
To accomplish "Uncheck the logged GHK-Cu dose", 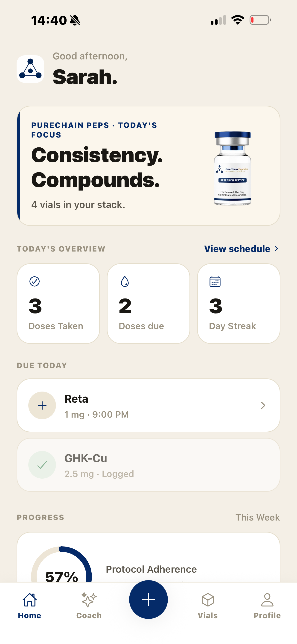I will coord(42,465).
